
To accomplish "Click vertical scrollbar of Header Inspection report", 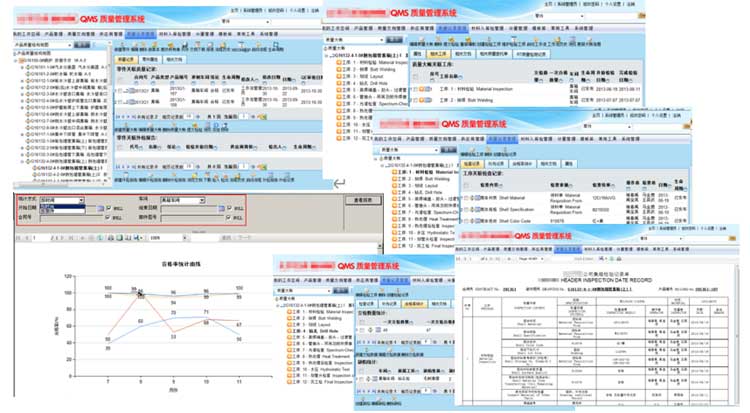I will tap(737, 335).
